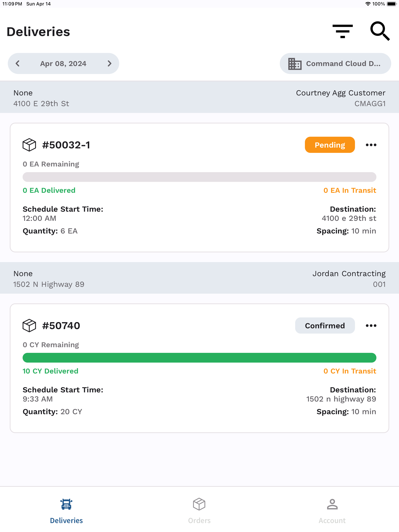Image resolution: width=399 pixels, height=532 pixels.
Task: Click the empty gray progress bar for #50032-1
Action: [x=199, y=177]
